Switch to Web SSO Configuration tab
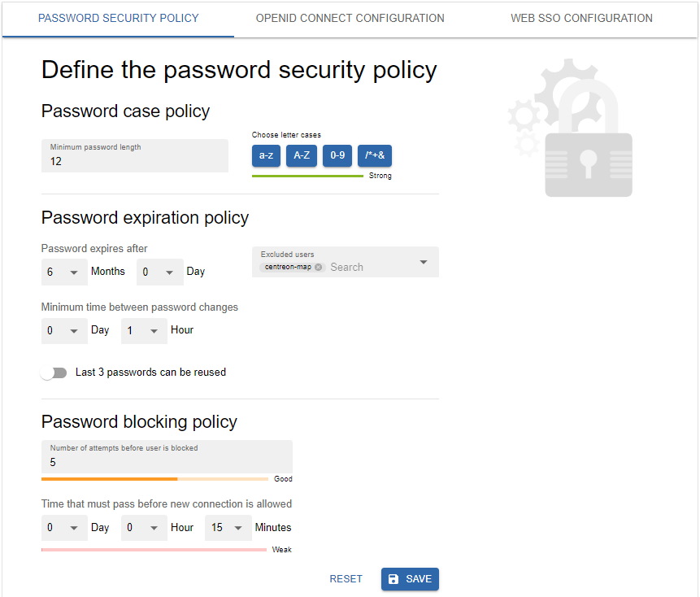The width and height of the screenshot is (700, 597). (x=581, y=18)
